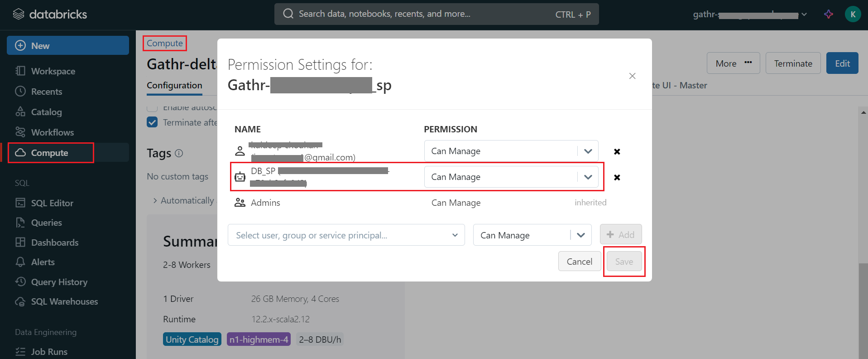The height and width of the screenshot is (359, 868).
Task: Click the Workflows sidebar icon
Action: [20, 132]
